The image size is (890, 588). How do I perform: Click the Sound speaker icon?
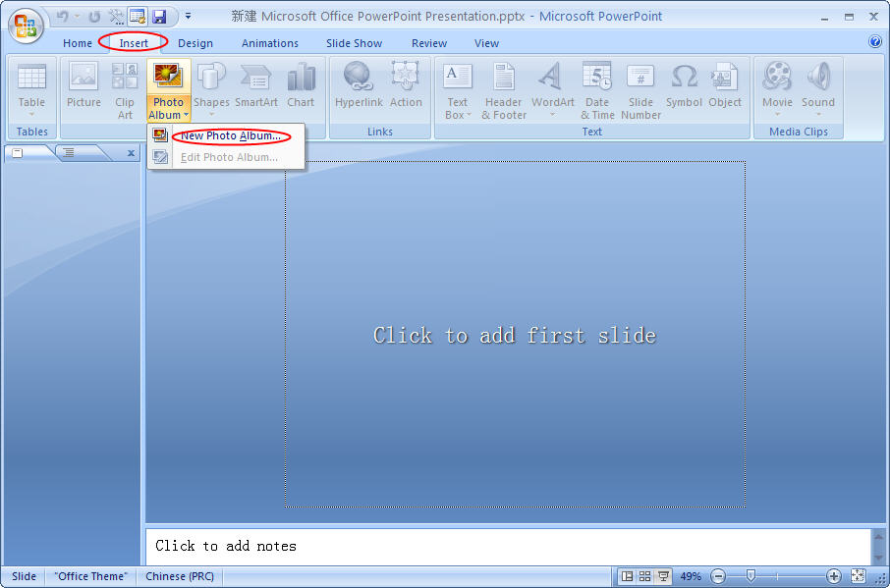click(818, 76)
